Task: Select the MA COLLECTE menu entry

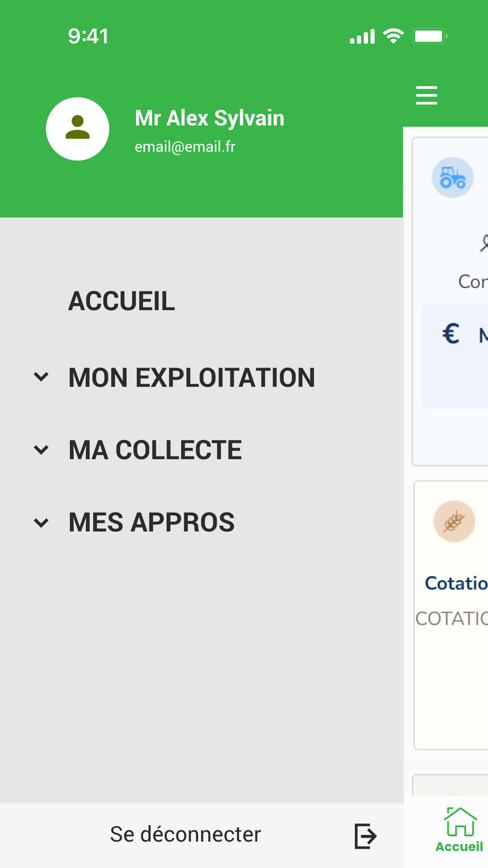Action: pyautogui.click(x=155, y=450)
